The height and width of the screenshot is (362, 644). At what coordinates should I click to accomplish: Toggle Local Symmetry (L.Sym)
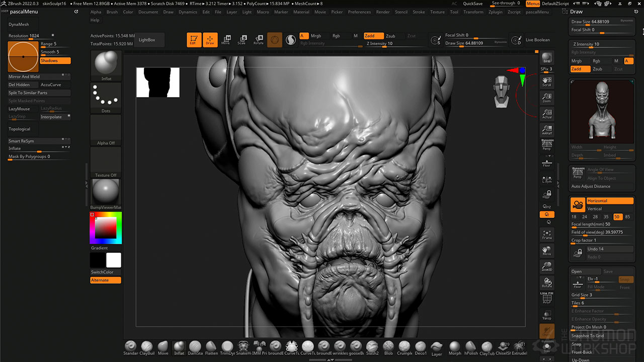point(547,178)
